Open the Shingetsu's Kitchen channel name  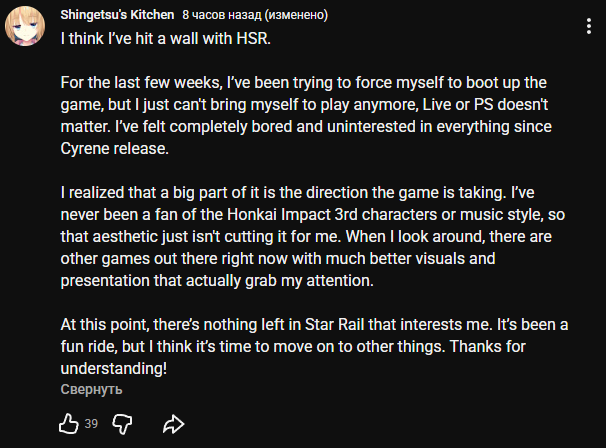(117, 16)
